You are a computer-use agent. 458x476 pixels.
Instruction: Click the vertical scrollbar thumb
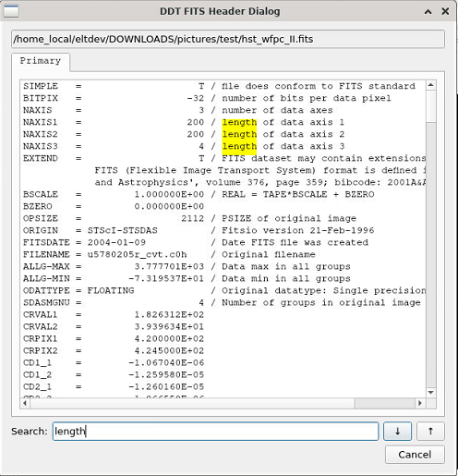[x=431, y=106]
